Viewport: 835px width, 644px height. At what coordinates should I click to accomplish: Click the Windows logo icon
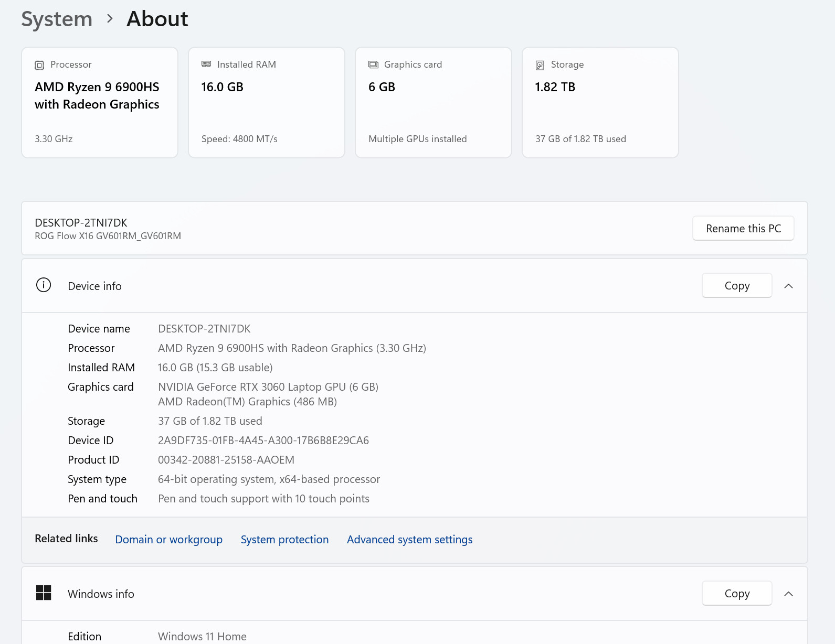[x=44, y=593]
